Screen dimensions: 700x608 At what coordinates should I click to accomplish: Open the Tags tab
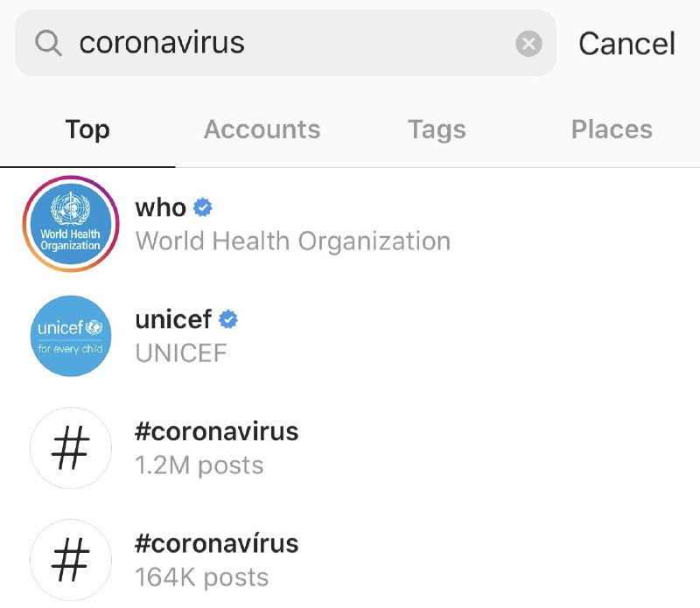[437, 129]
